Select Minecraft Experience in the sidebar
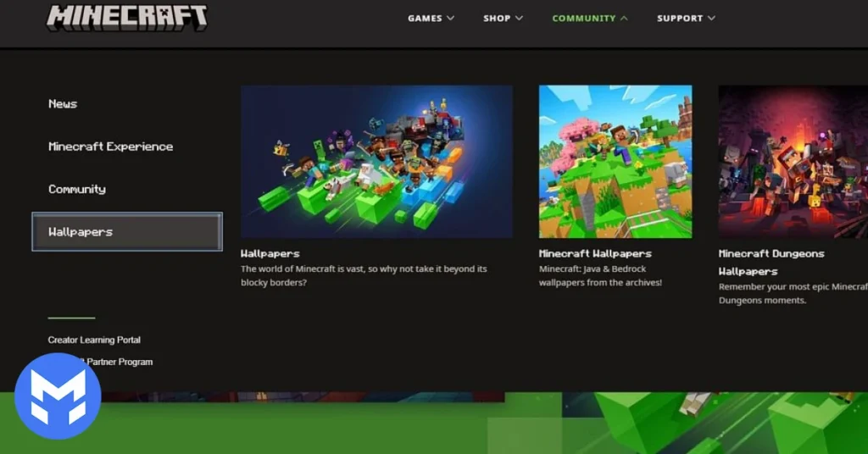The image size is (868, 454). [111, 147]
